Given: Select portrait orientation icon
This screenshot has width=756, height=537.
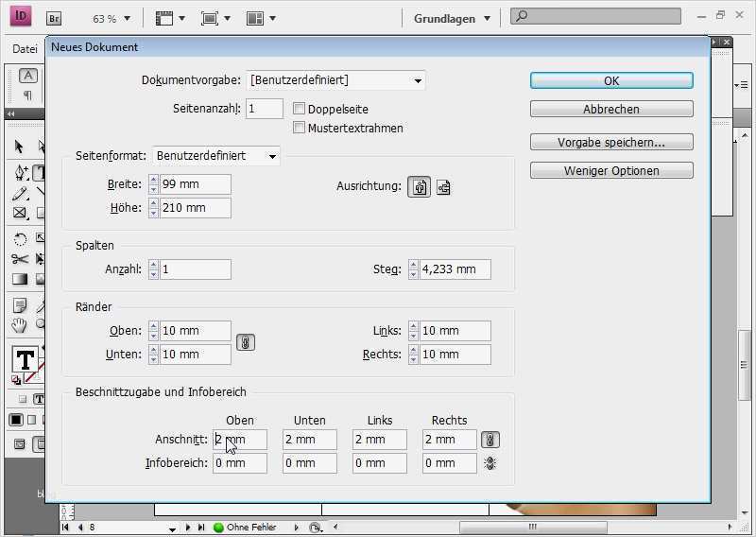Looking at the screenshot, I should pos(420,186).
